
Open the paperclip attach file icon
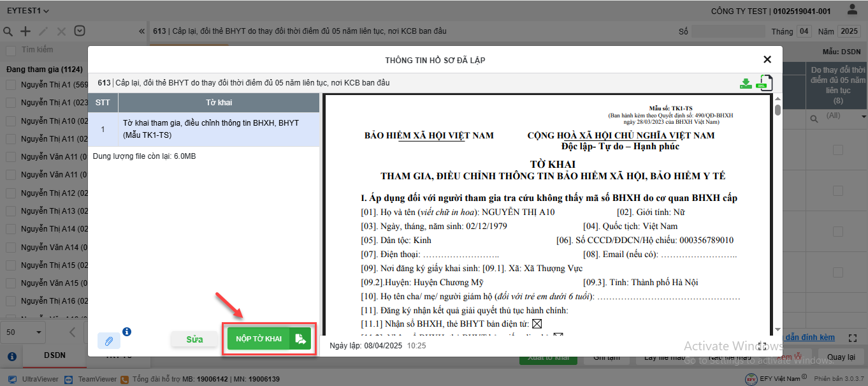coord(109,341)
